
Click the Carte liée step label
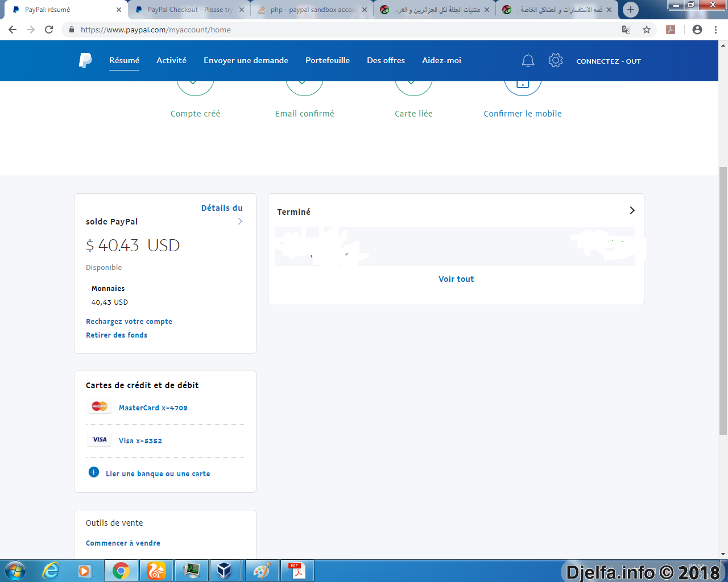414,114
